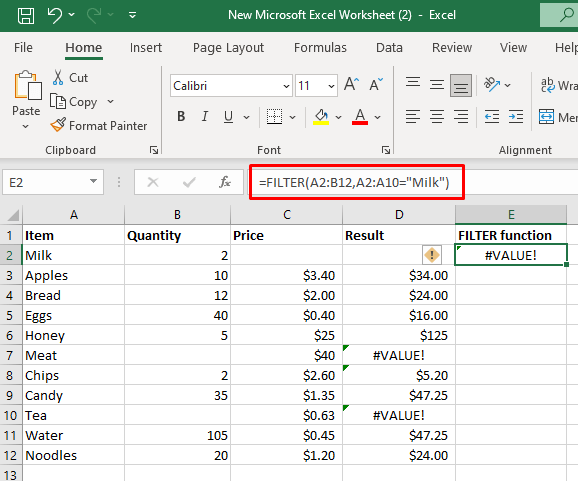The image size is (578, 481).
Task: Click the Undo arrow icon
Action: 55,15
